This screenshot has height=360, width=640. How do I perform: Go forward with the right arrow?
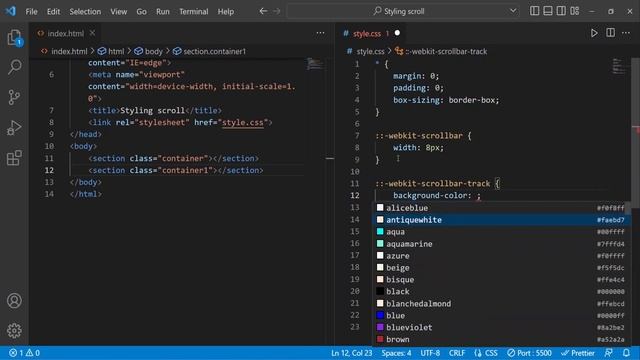point(277,11)
